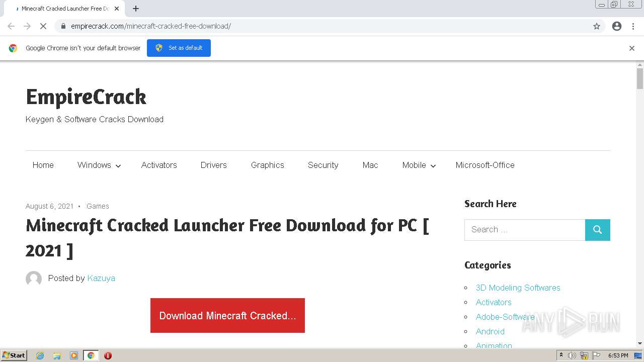Go back to the previous page

point(11,26)
